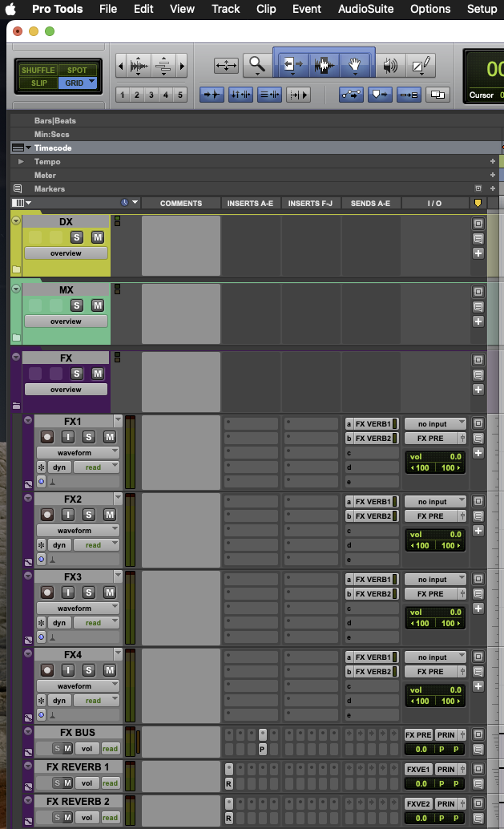Click the zoom out left arrow
Screen dimensions: 504x829
point(121,66)
